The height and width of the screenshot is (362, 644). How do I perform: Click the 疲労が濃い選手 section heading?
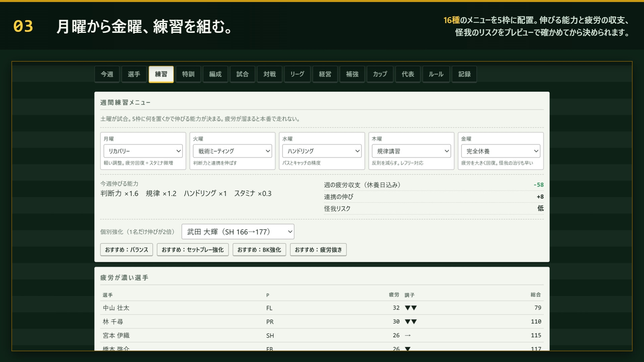tap(124, 278)
